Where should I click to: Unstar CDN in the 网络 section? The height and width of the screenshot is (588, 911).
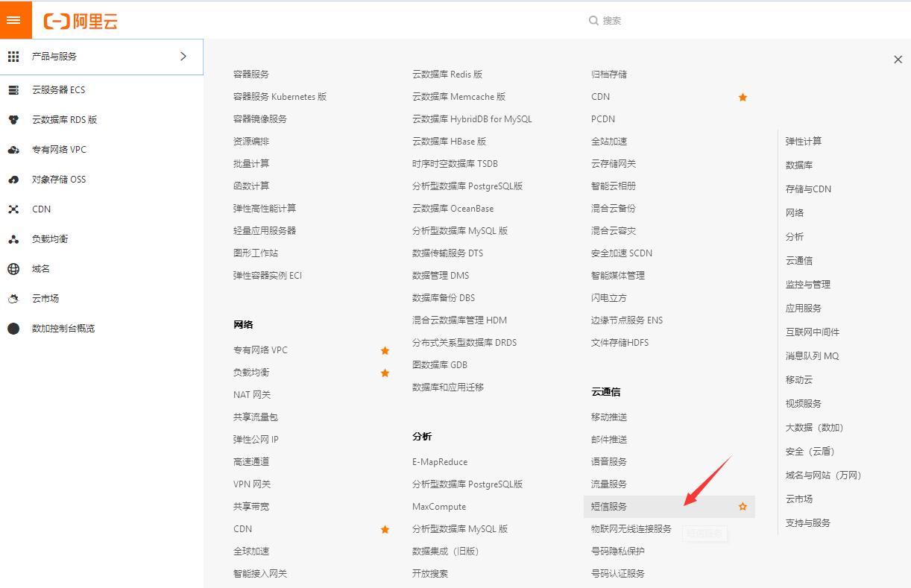[385, 529]
